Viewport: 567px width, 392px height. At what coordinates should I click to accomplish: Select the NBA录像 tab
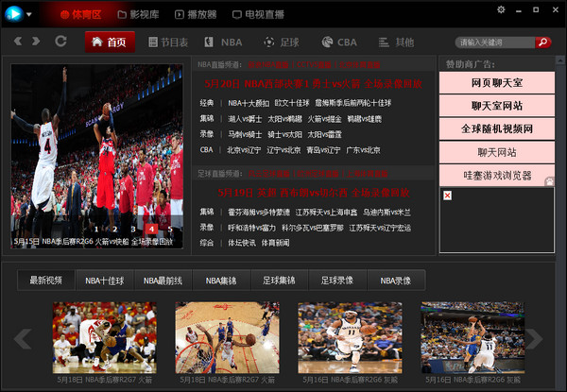point(396,281)
